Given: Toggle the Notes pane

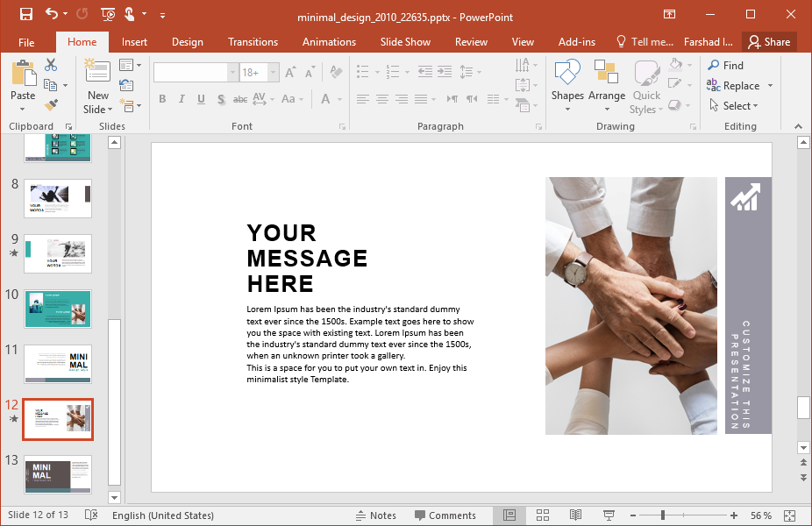Looking at the screenshot, I should [375, 515].
